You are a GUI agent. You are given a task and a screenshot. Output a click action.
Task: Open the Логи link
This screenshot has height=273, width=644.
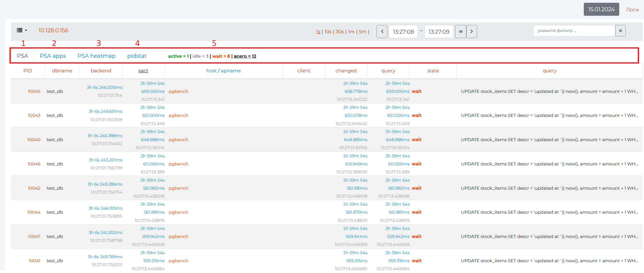[632, 10]
